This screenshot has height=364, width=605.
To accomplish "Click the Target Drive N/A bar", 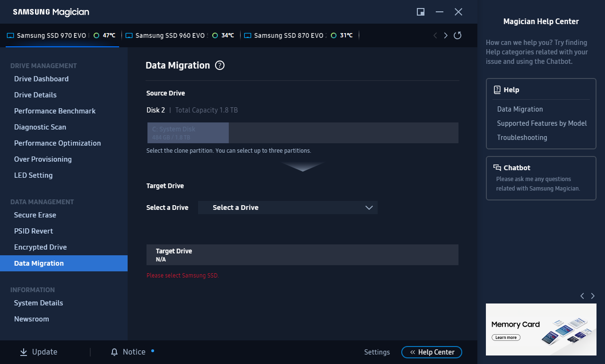I will pos(302,255).
